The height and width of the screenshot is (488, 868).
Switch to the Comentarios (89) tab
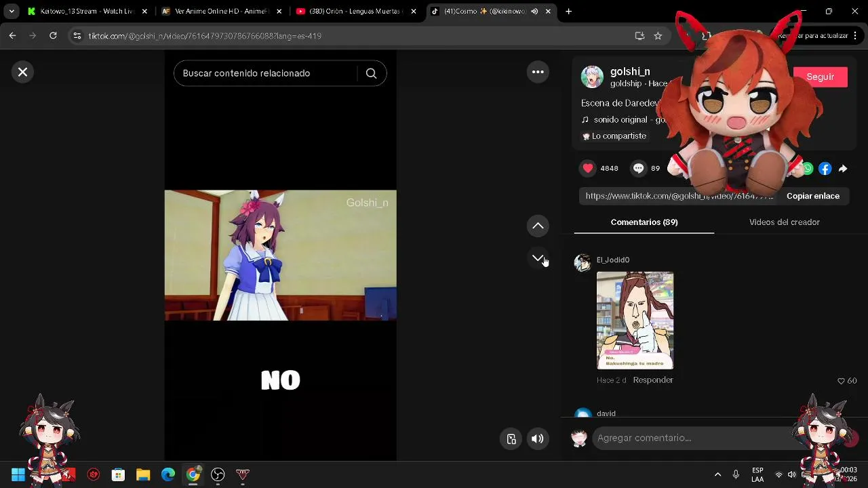(x=644, y=222)
